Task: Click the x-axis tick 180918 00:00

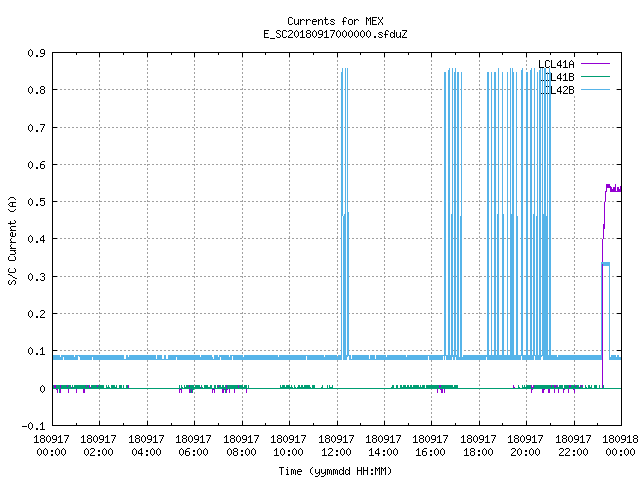Action: [620, 446]
